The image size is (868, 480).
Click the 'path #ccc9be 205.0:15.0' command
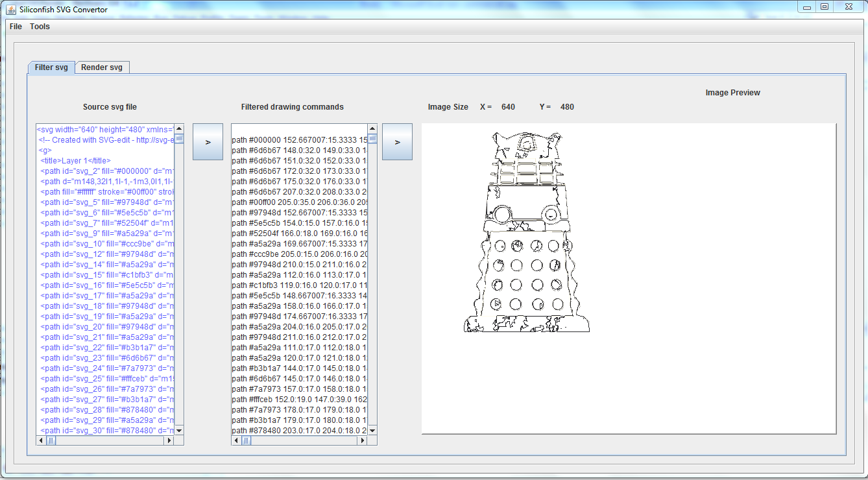click(x=299, y=254)
